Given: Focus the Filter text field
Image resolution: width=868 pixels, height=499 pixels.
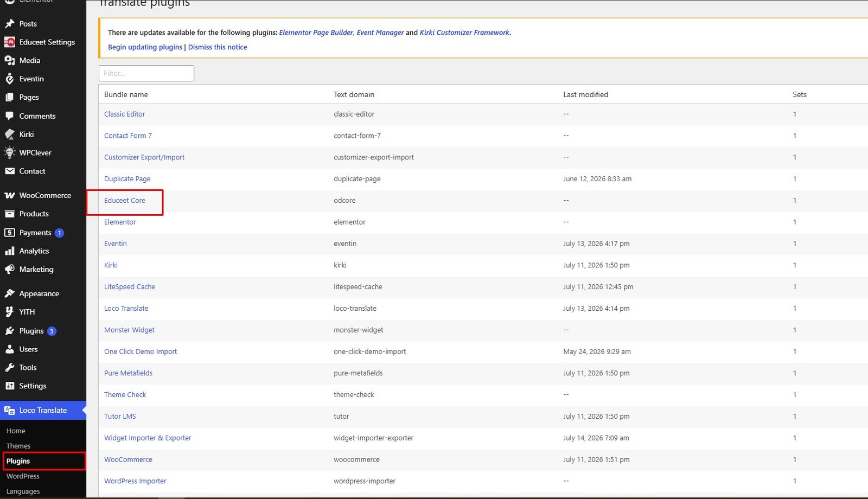Looking at the screenshot, I should 146,73.
